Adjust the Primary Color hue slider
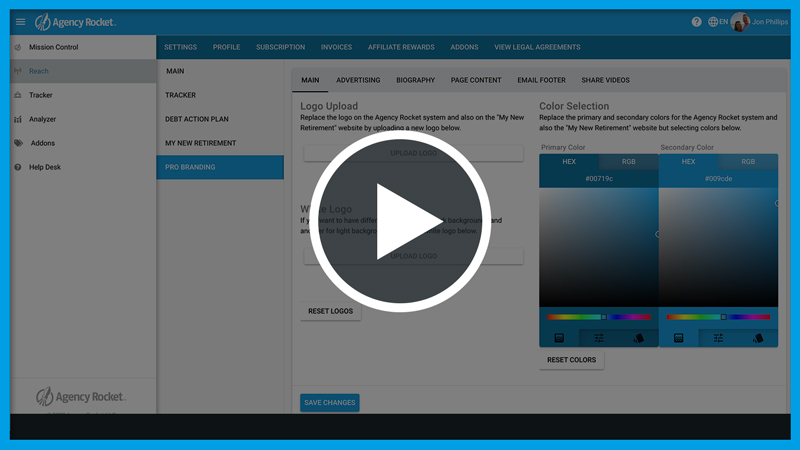The width and height of the screenshot is (800, 450). pyautogui.click(x=599, y=317)
